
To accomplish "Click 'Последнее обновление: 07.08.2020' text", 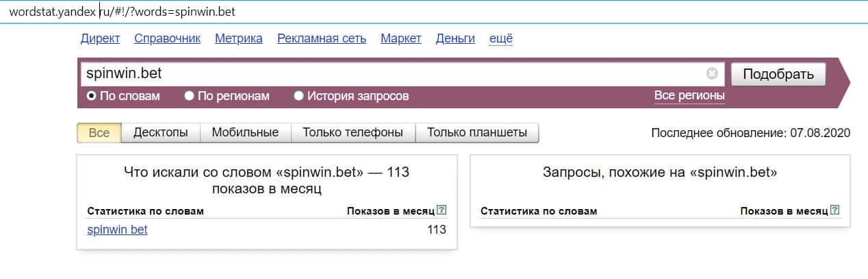I will pos(751,132).
